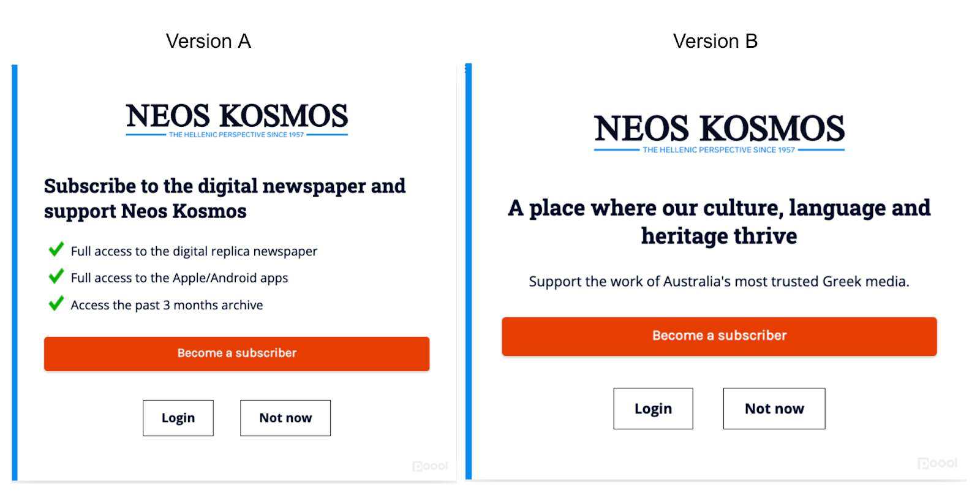This screenshot has height=498, width=980.
Task: Click the Subscribe to the digital newspaper heading
Action: pyautogui.click(x=224, y=198)
